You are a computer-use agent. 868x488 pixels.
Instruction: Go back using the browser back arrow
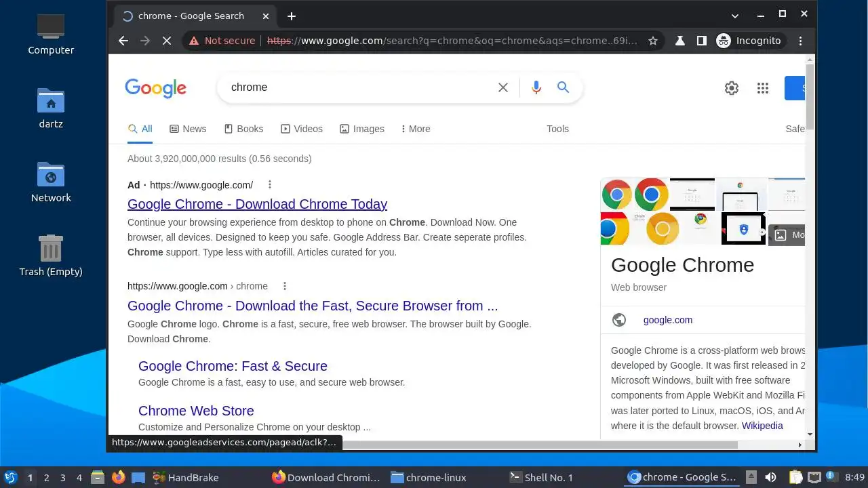pos(123,41)
